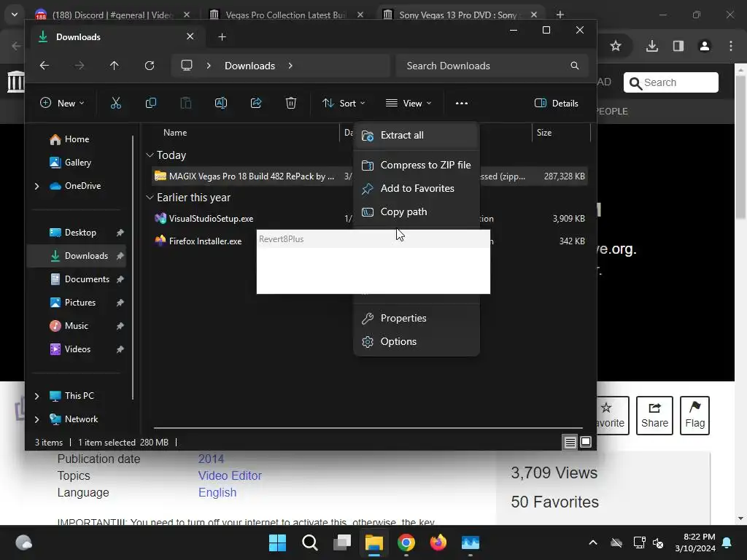Viewport: 747px width, 560px height.
Task: Refresh the Downloads folder view
Action: [x=149, y=65]
